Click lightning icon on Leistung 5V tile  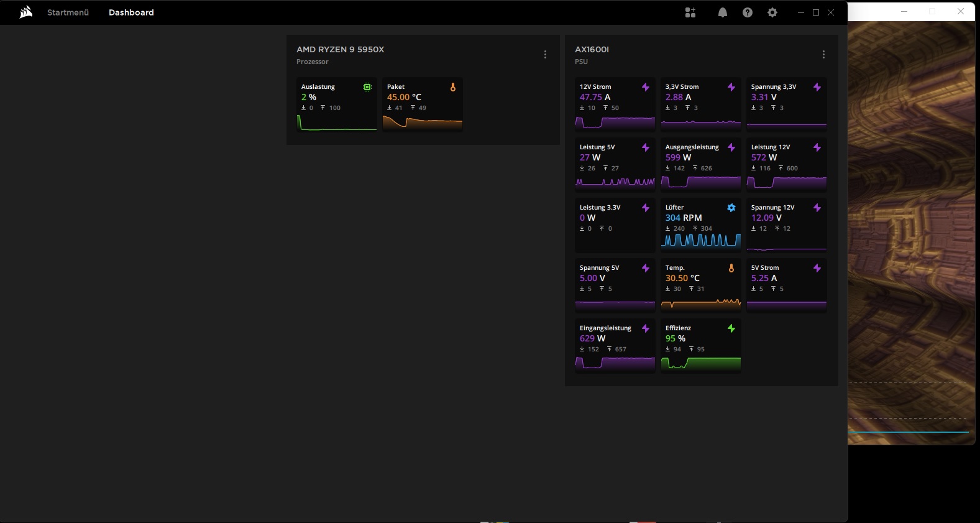click(x=646, y=147)
